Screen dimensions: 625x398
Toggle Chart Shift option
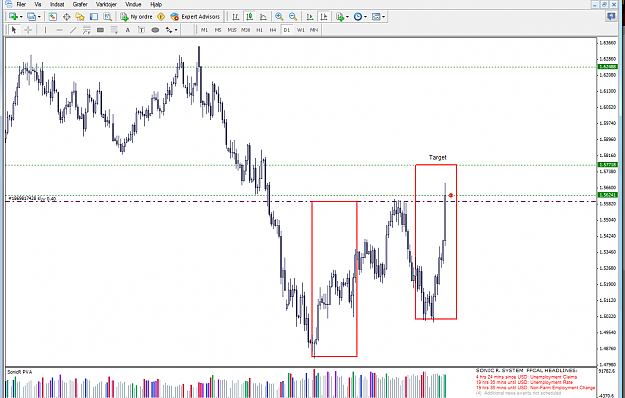[324, 17]
